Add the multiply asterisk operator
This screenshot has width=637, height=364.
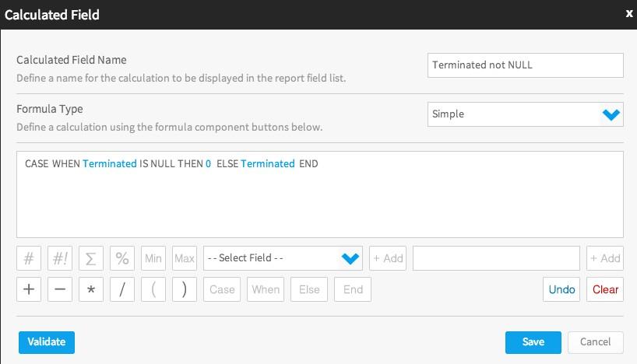(x=91, y=289)
